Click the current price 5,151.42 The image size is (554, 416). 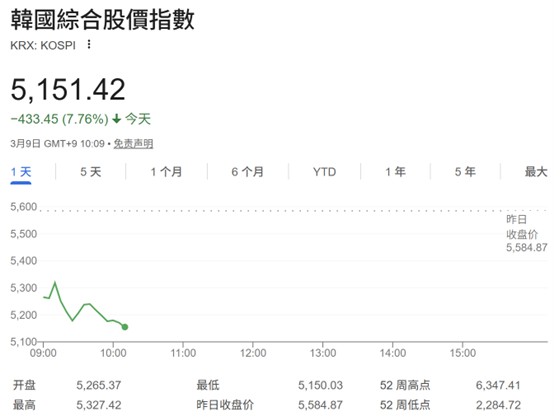click(68, 89)
